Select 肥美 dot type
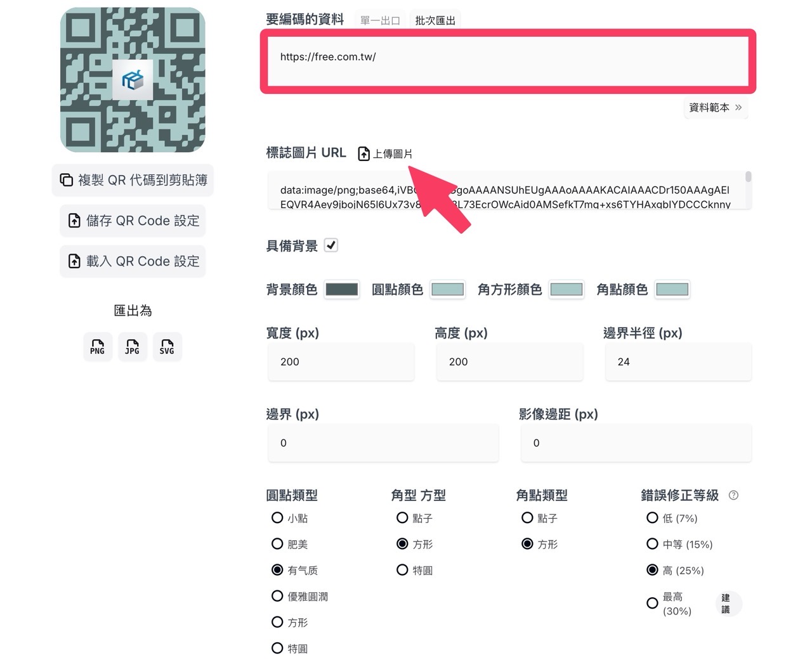The width and height of the screenshot is (812, 667). 277,544
